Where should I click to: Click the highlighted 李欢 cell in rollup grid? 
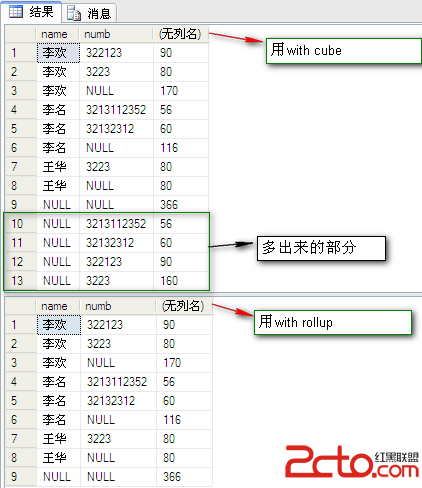click(x=59, y=325)
